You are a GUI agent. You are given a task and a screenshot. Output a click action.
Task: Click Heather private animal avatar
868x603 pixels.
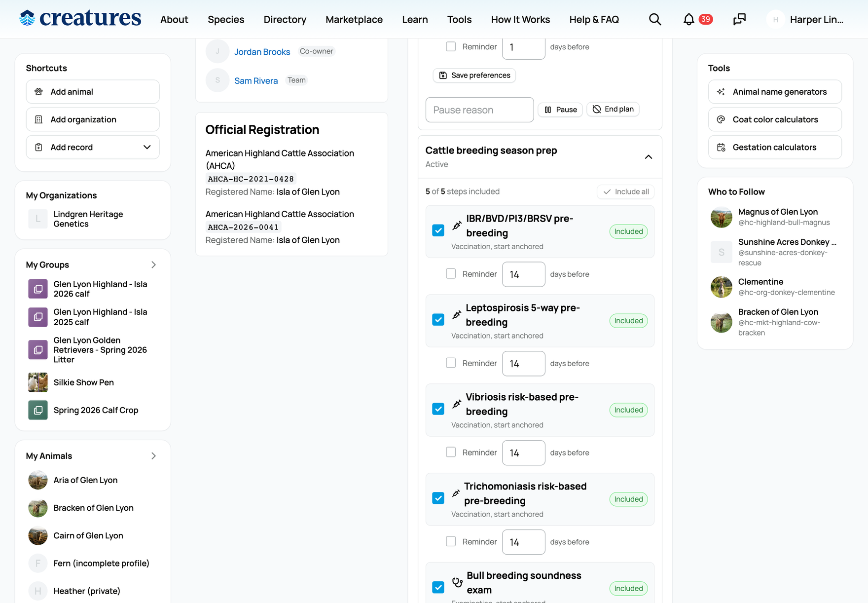coord(38,591)
